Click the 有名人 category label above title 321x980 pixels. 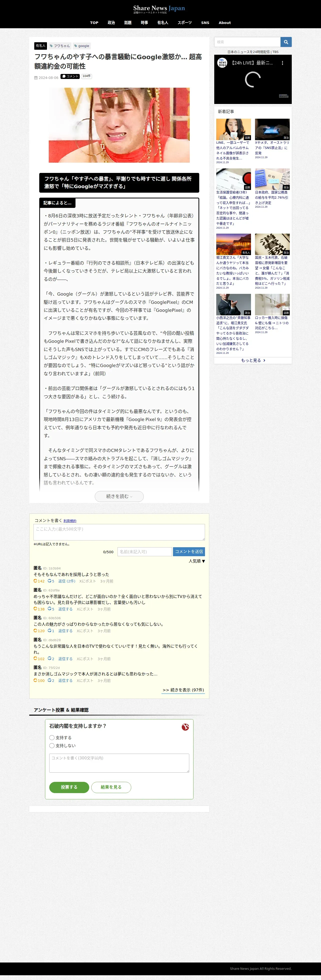[40, 46]
